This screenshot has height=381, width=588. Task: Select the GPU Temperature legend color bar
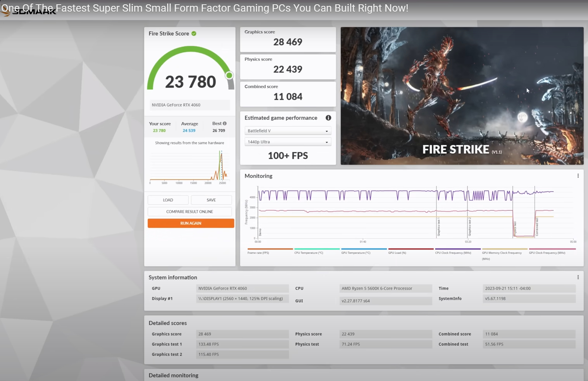(364, 249)
